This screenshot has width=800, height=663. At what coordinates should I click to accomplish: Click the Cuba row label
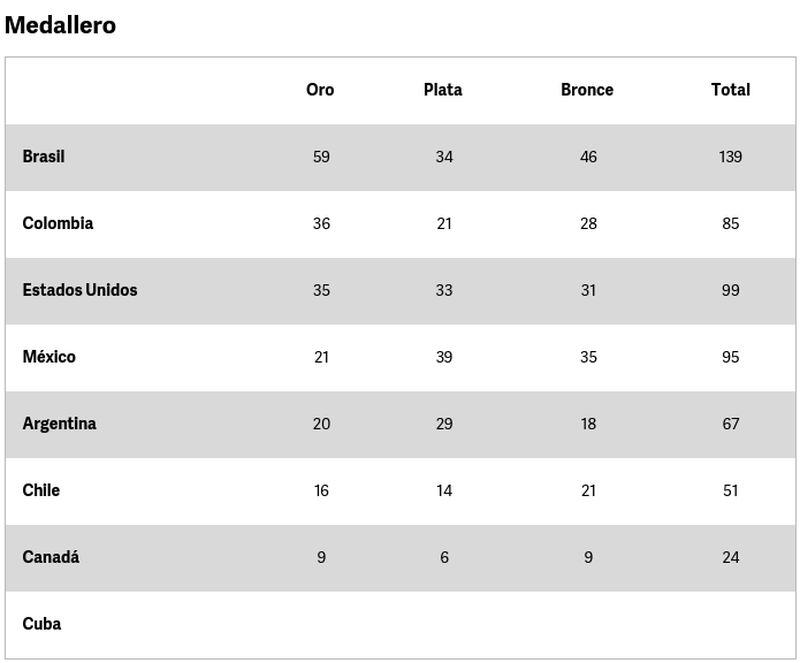pyautogui.click(x=42, y=624)
